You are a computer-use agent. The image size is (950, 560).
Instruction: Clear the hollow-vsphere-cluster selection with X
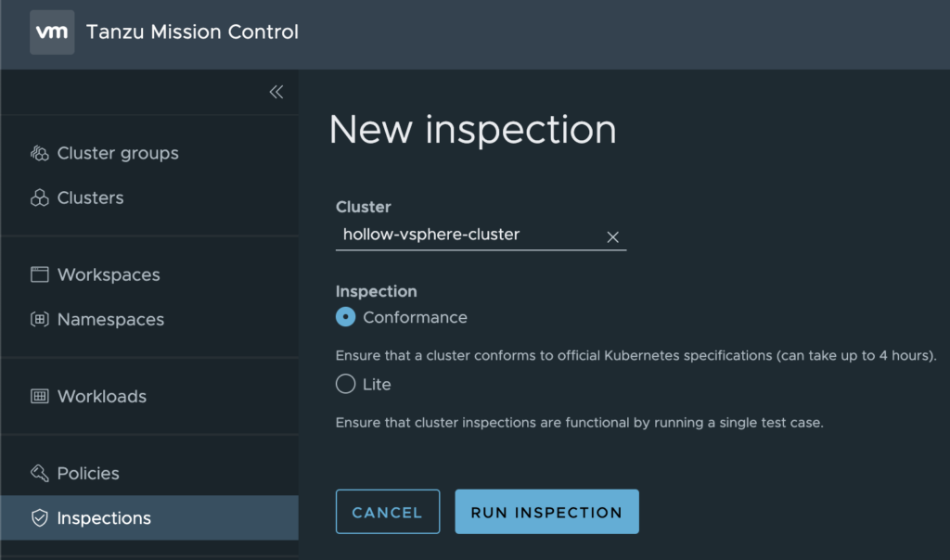(x=612, y=236)
